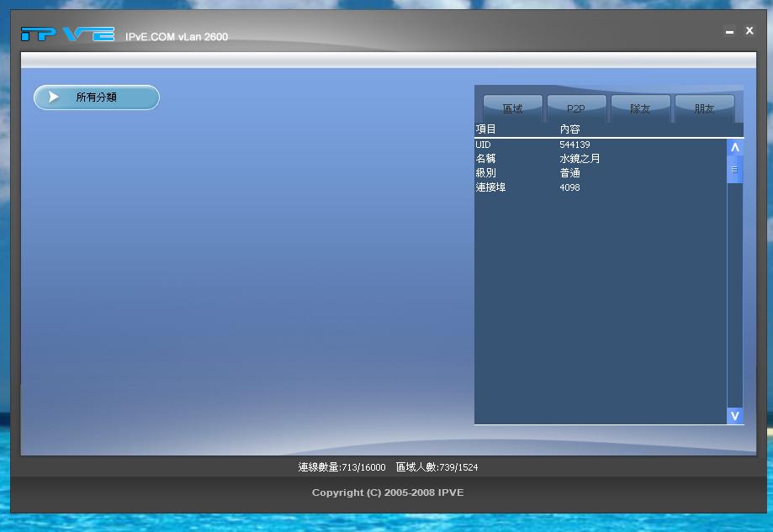Expand the 所有分類 category button
The image size is (773, 532).
coord(97,97)
